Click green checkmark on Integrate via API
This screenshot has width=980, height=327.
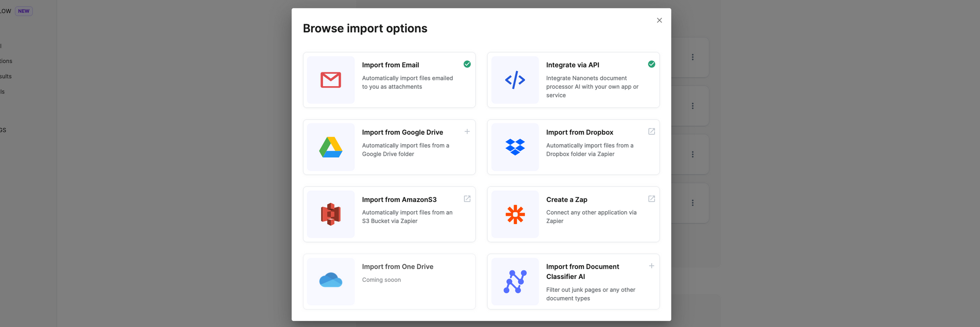pos(651,64)
